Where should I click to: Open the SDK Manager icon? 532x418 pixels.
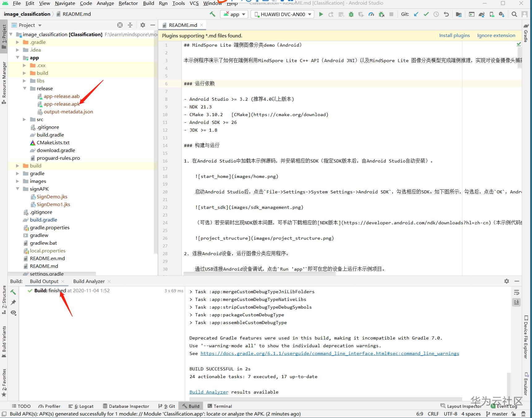pyautogui.click(x=502, y=14)
